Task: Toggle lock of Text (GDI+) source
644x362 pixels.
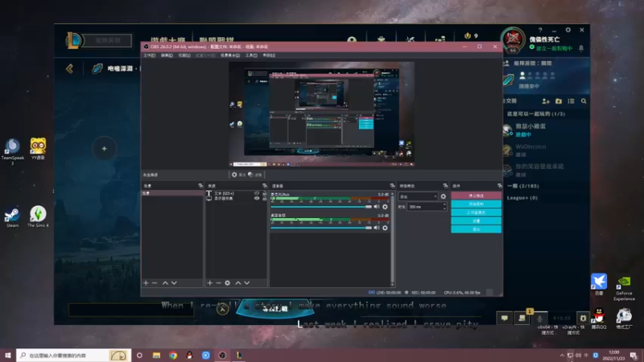Action: (265, 193)
